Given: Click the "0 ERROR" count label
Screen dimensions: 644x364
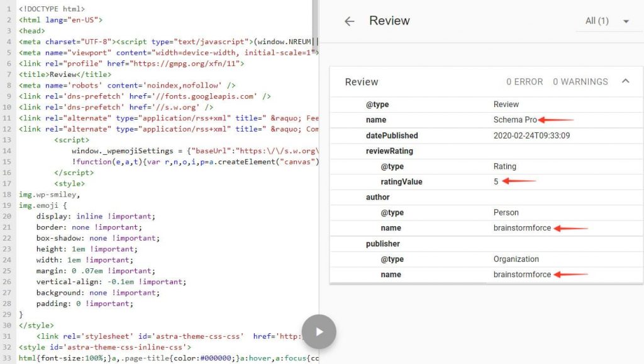Looking at the screenshot, I should pos(525,81).
